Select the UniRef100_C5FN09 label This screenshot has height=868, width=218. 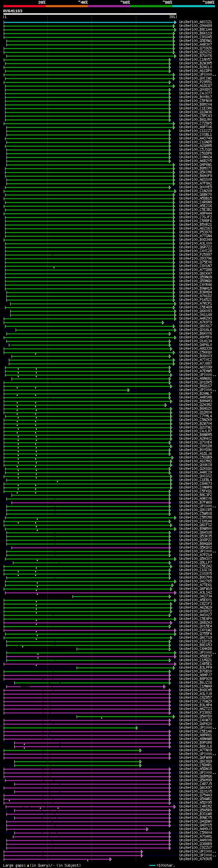point(196,101)
